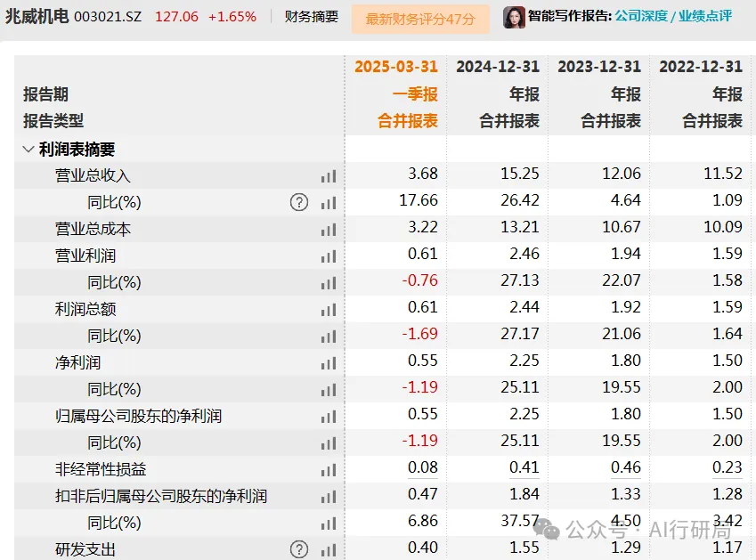Click the 报告类型 row header
This screenshot has height=560, width=756.
pos(53,120)
